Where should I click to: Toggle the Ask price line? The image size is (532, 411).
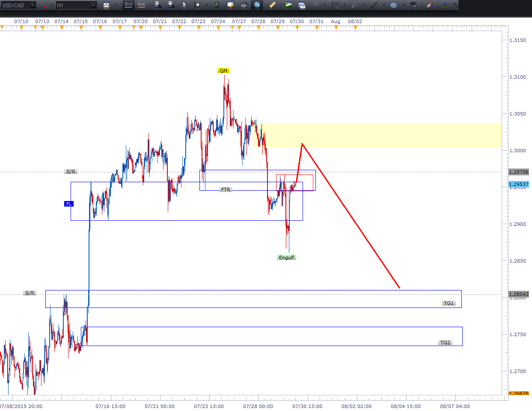[142, 5]
